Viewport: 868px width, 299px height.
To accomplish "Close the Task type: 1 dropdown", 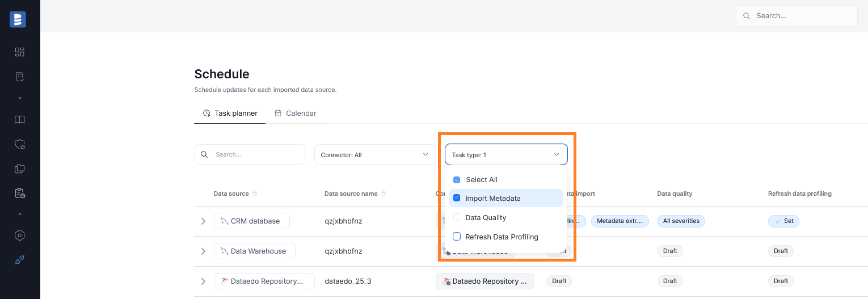I will coord(506,154).
